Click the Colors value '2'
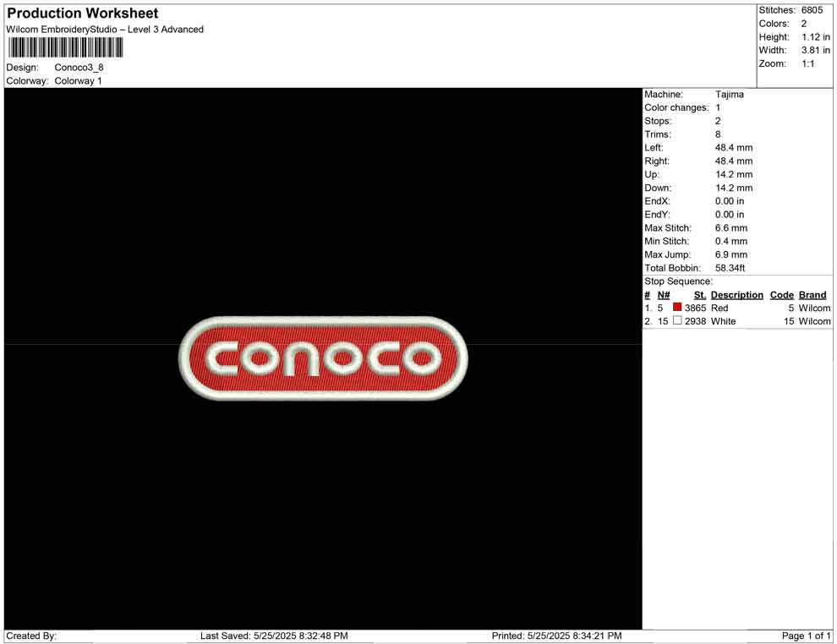Screen dimensions: 837x644 pyautogui.click(x=804, y=24)
